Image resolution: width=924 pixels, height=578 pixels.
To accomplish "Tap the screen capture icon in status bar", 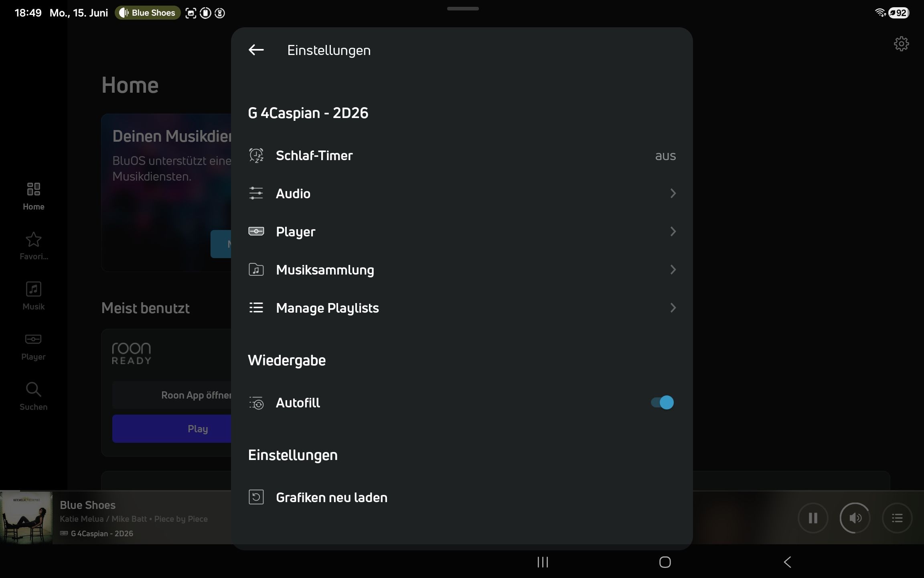I will [x=191, y=13].
